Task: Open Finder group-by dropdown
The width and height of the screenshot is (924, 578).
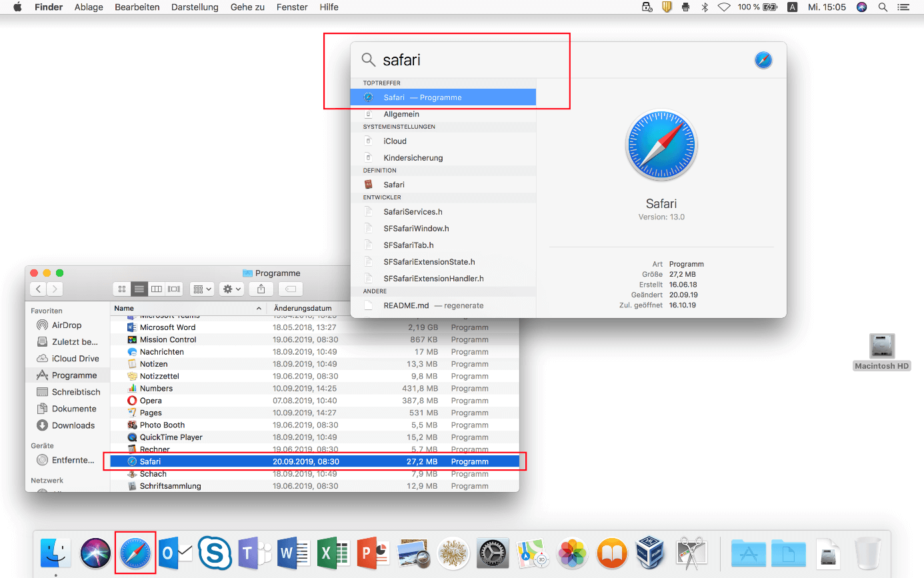Action: [x=202, y=289]
